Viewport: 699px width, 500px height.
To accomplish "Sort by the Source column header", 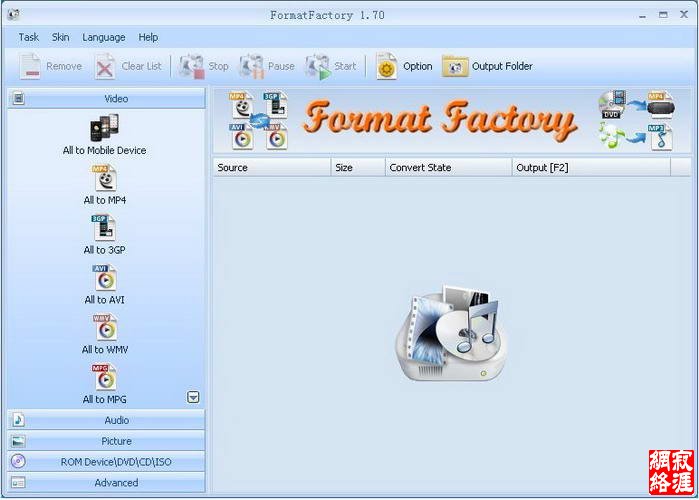I will point(271,168).
